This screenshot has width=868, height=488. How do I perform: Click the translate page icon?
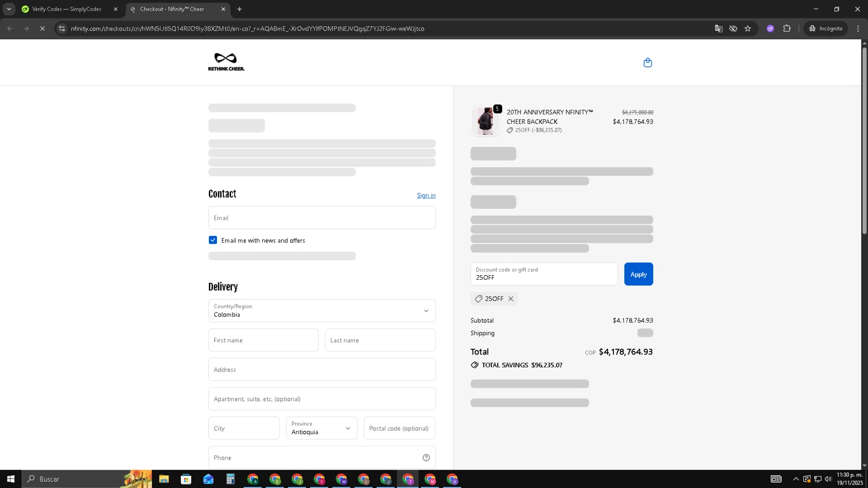click(719, 28)
